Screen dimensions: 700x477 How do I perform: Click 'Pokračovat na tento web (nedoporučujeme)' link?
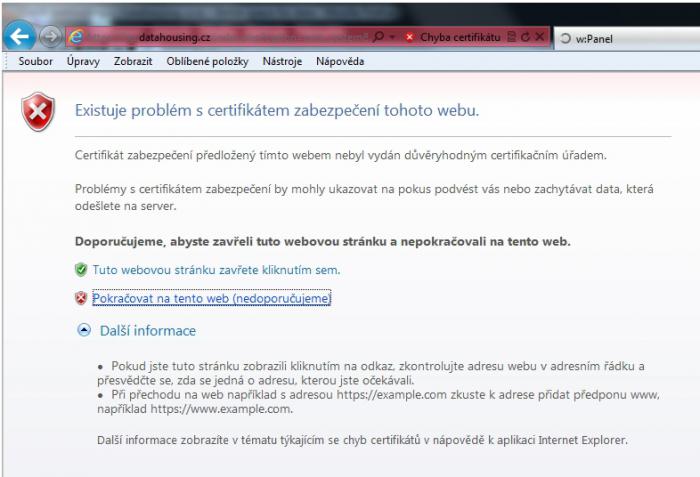click(211, 298)
